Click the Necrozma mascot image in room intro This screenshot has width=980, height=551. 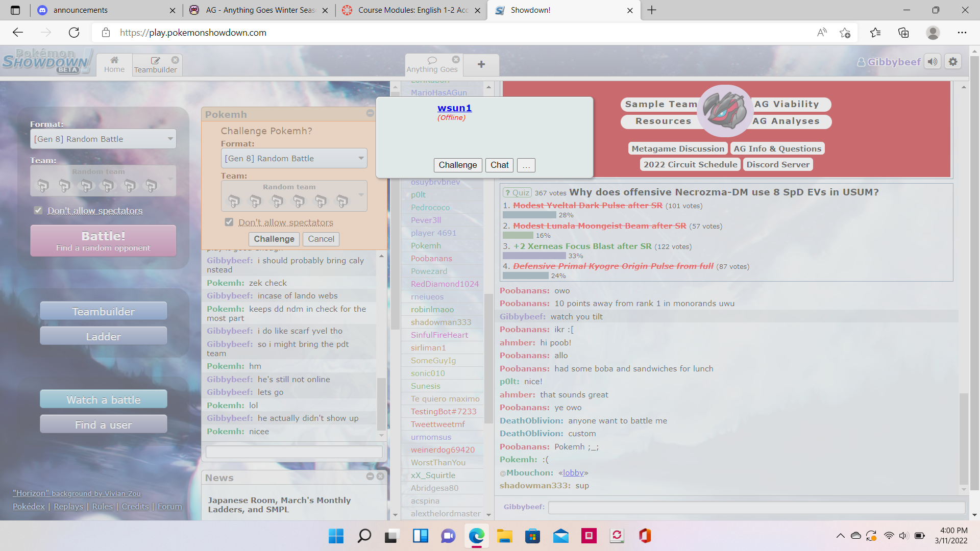(724, 110)
